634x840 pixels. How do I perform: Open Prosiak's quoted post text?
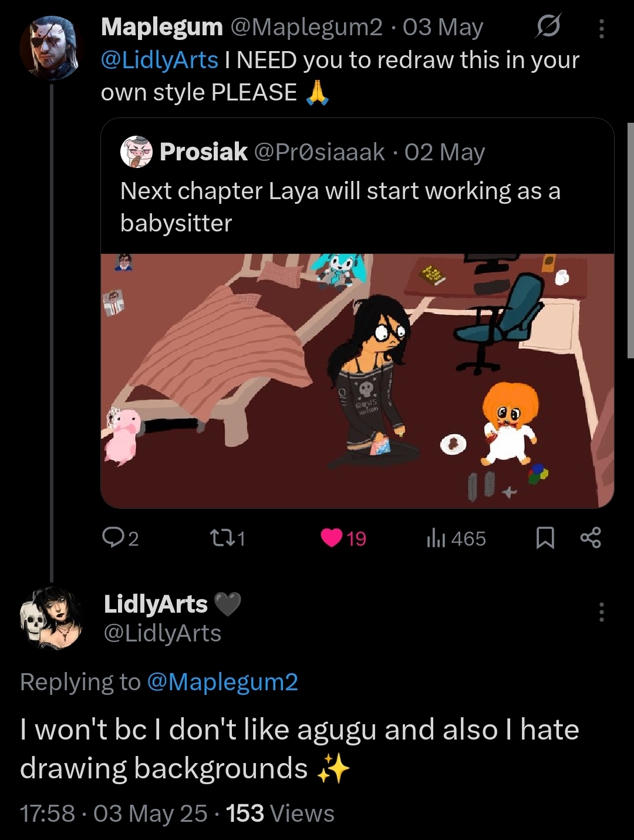[x=340, y=207]
